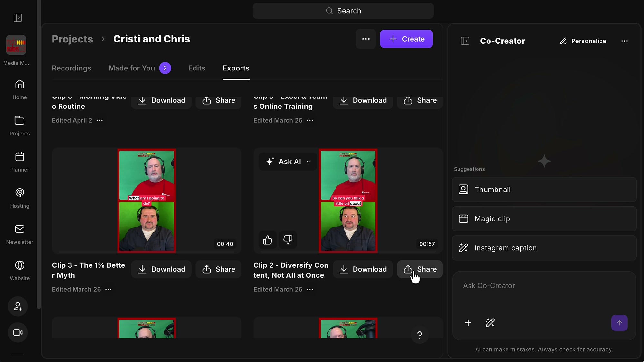The width and height of the screenshot is (644, 362).
Task: Go to Home in sidebar
Action: coord(20,89)
